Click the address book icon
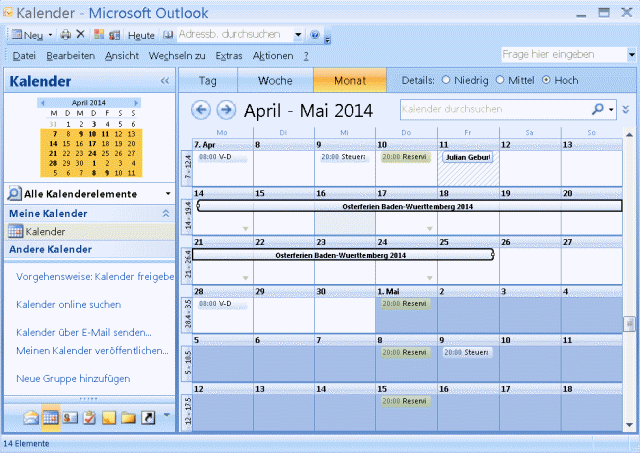 pyautogui.click(x=168, y=35)
